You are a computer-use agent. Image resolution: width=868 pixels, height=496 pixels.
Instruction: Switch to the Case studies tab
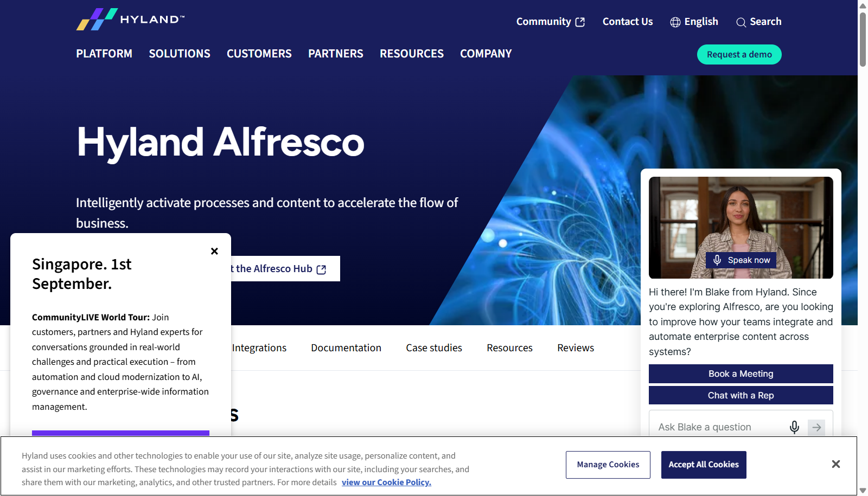(x=434, y=348)
